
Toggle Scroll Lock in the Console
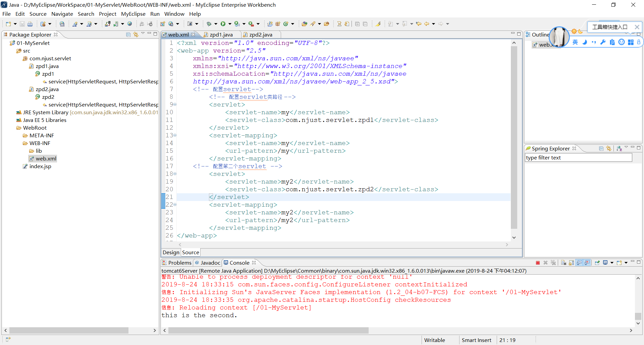[571, 263]
